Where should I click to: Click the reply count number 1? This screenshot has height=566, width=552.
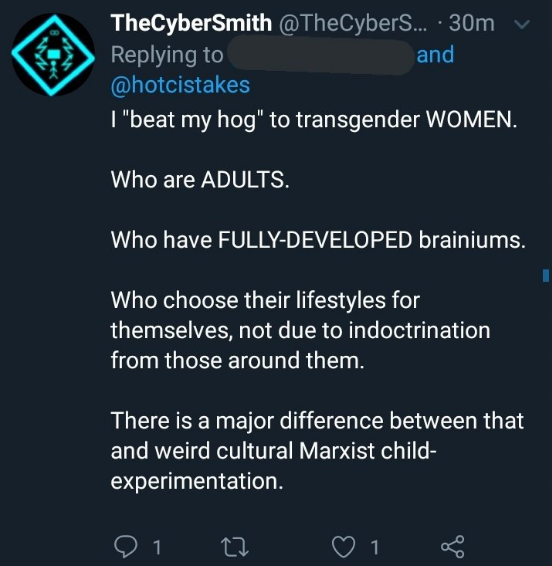click(157, 547)
